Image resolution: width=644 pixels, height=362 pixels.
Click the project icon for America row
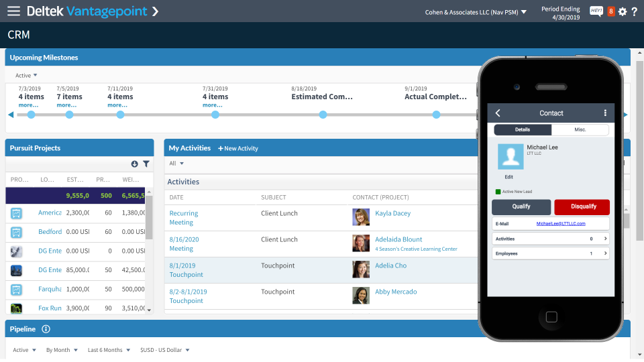pyautogui.click(x=16, y=213)
